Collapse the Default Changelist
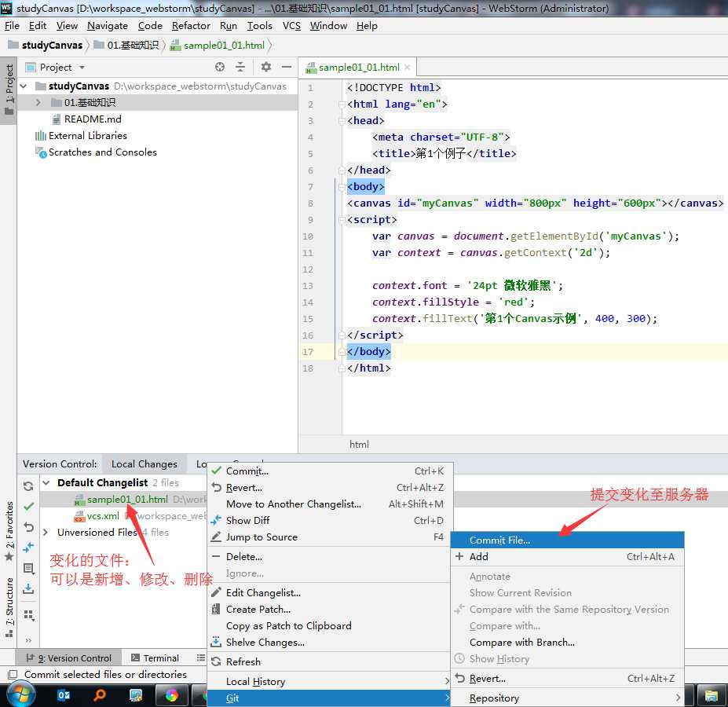Screen dimensions: 728x707 (x=46, y=482)
